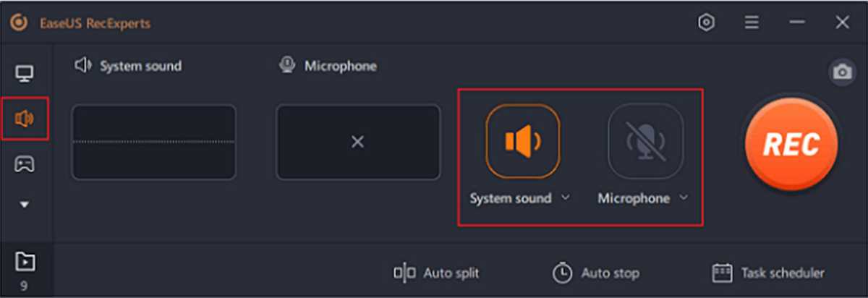Toggle the orange System sound button

[523, 141]
